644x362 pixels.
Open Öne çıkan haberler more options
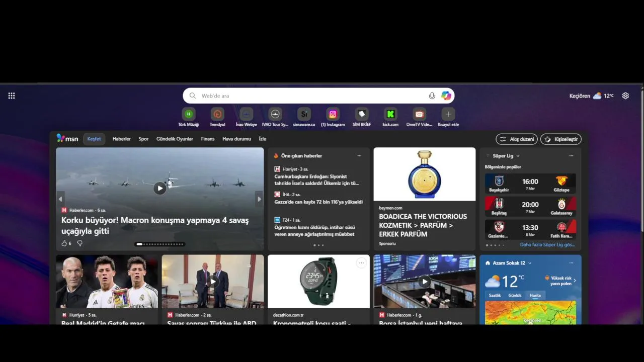[x=359, y=156]
